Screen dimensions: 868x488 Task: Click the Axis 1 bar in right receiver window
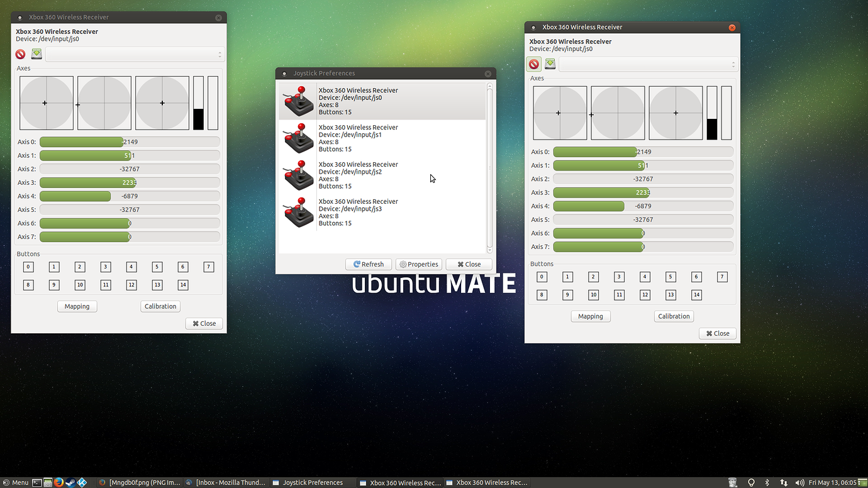coord(643,165)
